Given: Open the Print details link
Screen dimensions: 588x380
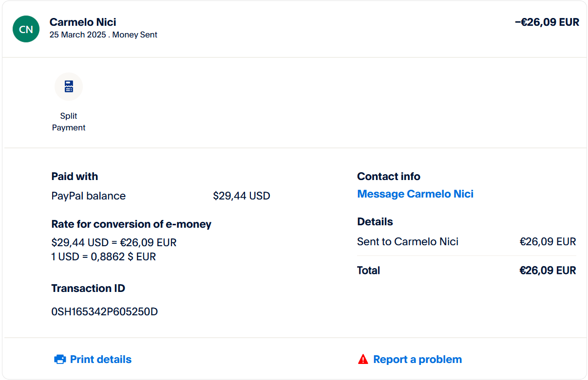Looking at the screenshot, I should pos(100,360).
